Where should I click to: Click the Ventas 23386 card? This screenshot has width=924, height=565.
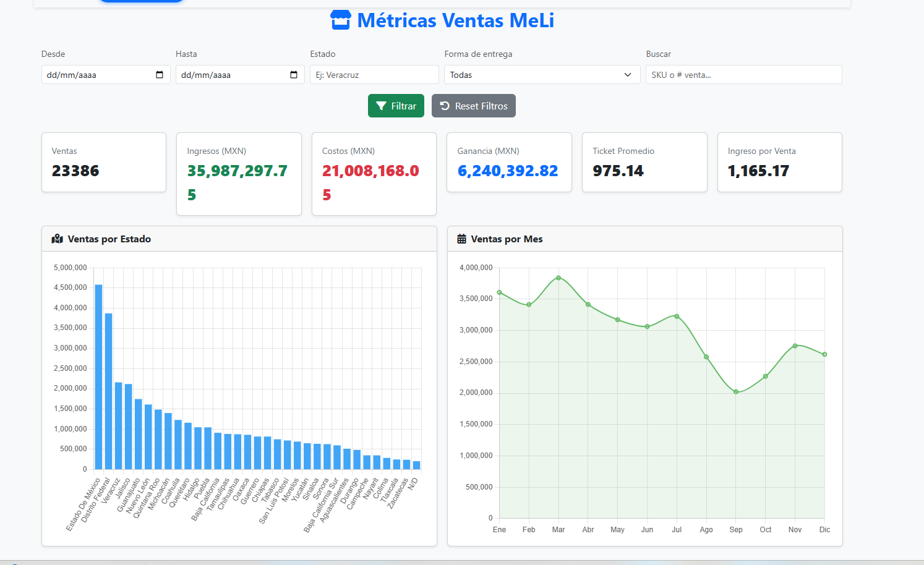click(104, 162)
